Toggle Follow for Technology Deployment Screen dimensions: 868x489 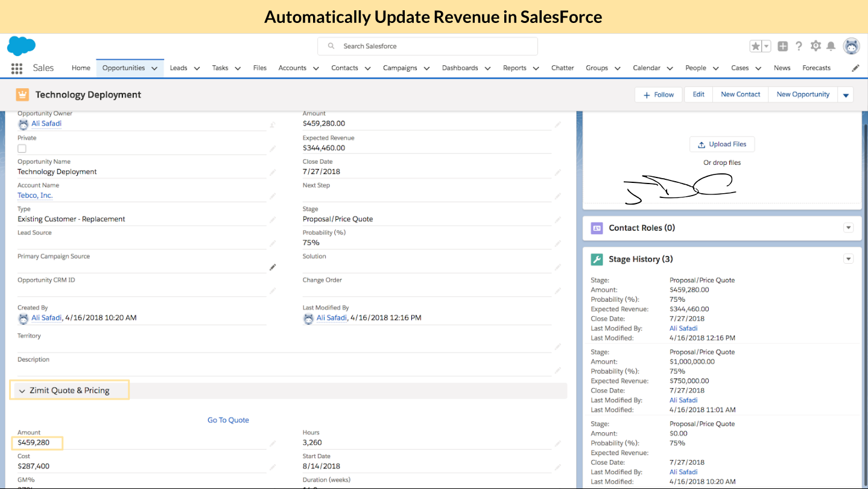[658, 94]
